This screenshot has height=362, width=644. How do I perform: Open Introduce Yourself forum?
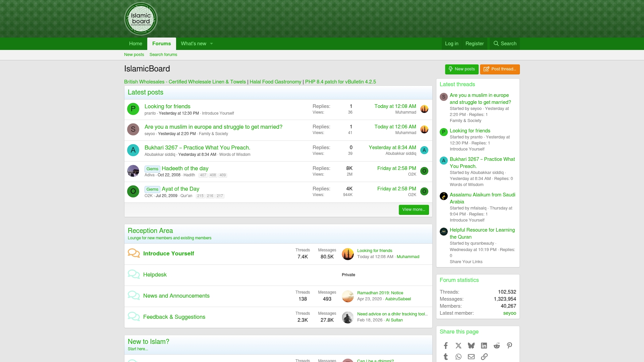168,253
